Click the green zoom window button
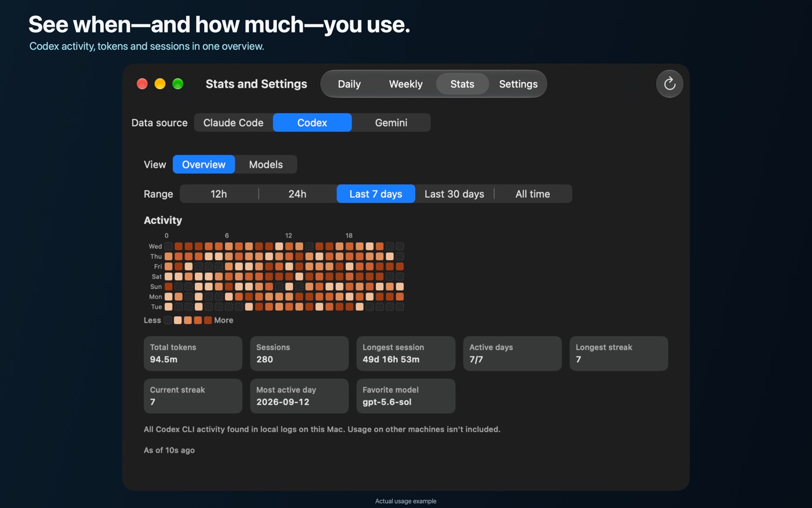 [178, 84]
